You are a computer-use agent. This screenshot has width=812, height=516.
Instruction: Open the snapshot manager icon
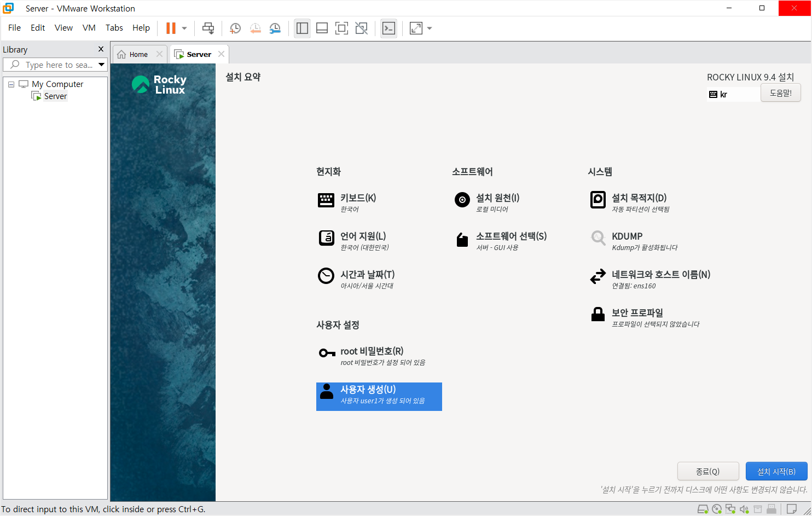pos(275,28)
